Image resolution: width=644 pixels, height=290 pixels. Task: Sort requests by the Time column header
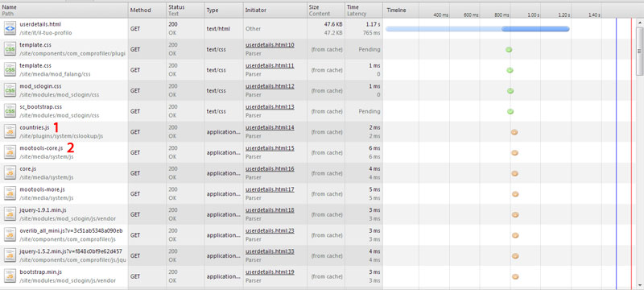[364, 10]
